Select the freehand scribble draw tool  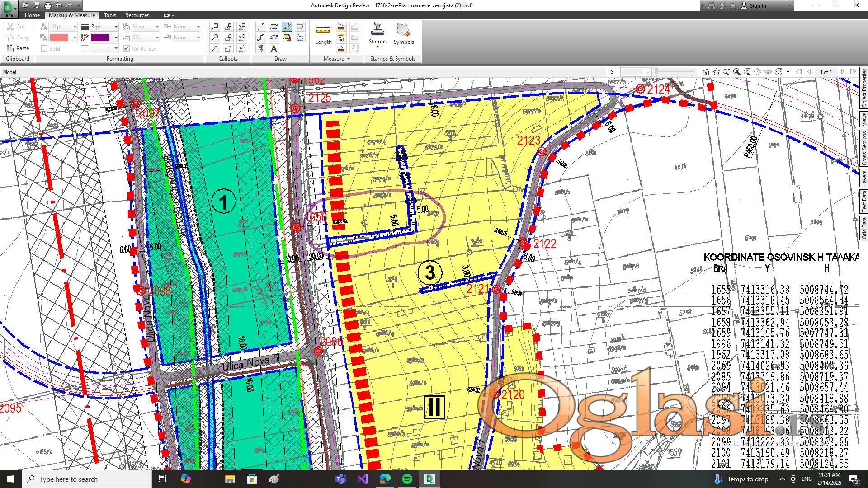click(x=260, y=48)
